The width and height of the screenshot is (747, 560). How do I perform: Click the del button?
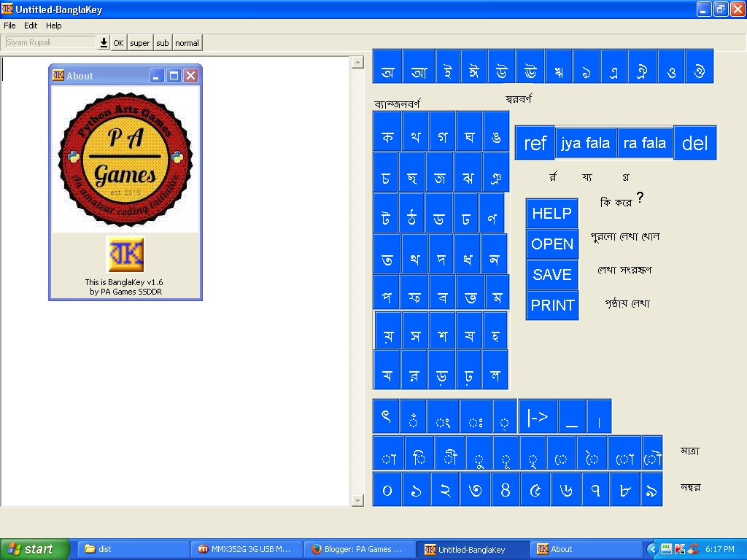click(695, 143)
